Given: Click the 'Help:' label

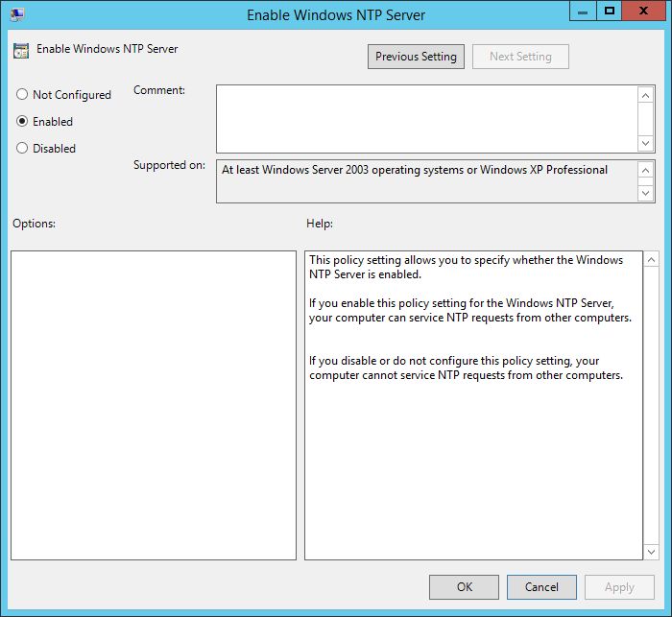Looking at the screenshot, I should [320, 224].
